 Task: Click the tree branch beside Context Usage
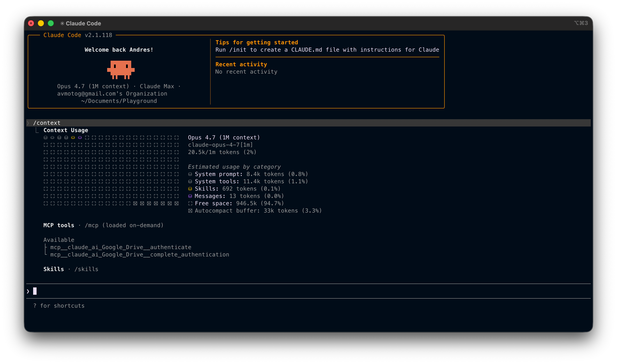point(37,130)
